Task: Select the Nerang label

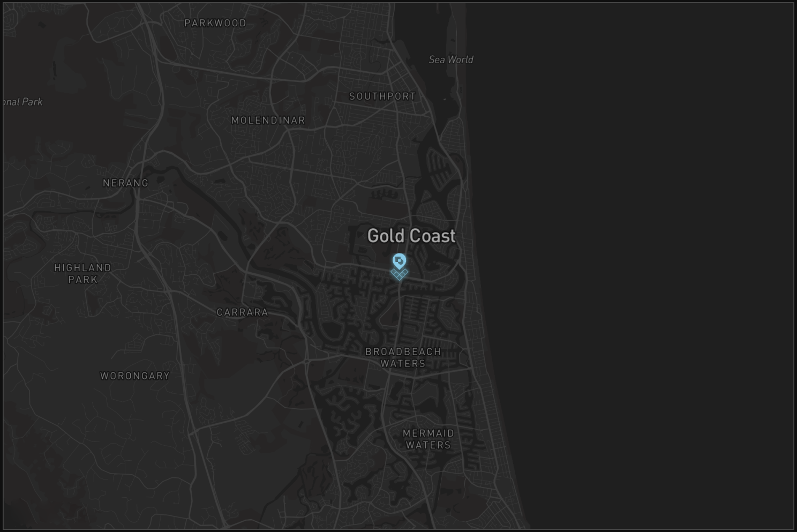Action: tap(126, 183)
